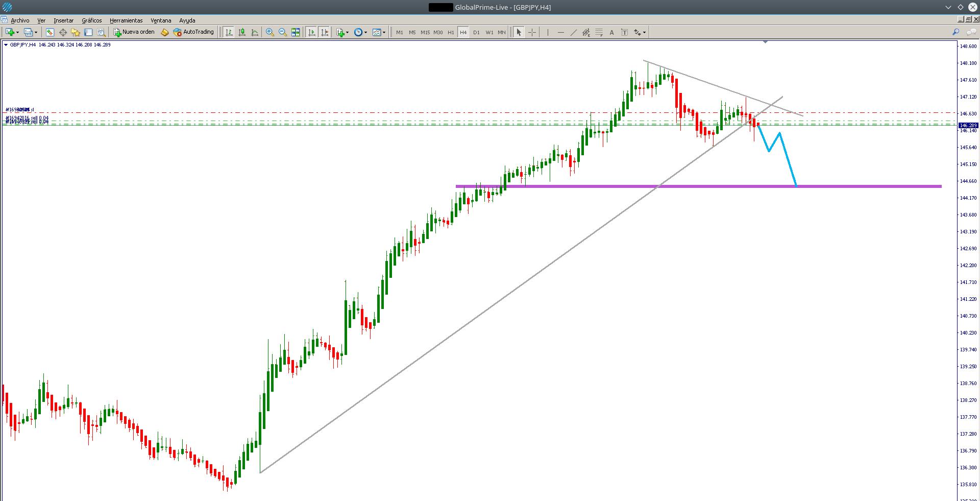Switch to bar chart display
The image size is (980, 501).
(229, 32)
